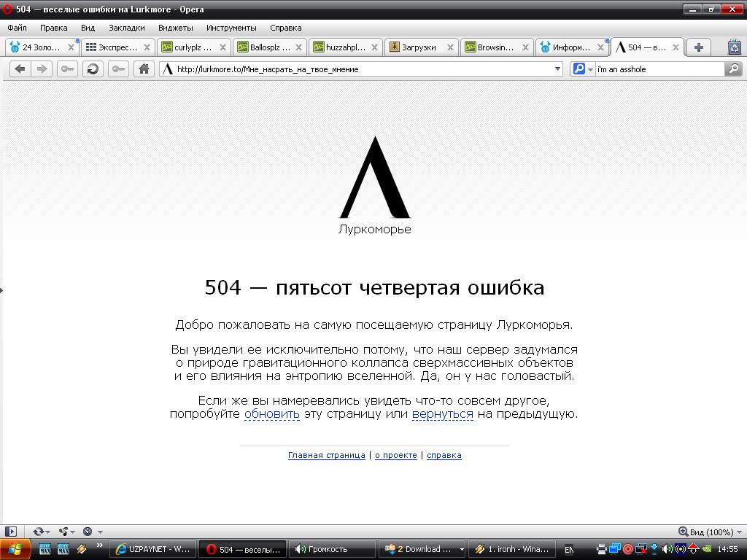This screenshot has width=747, height=560.
Task: Click the wand key icon right of Reload
Action: [x=118, y=69]
